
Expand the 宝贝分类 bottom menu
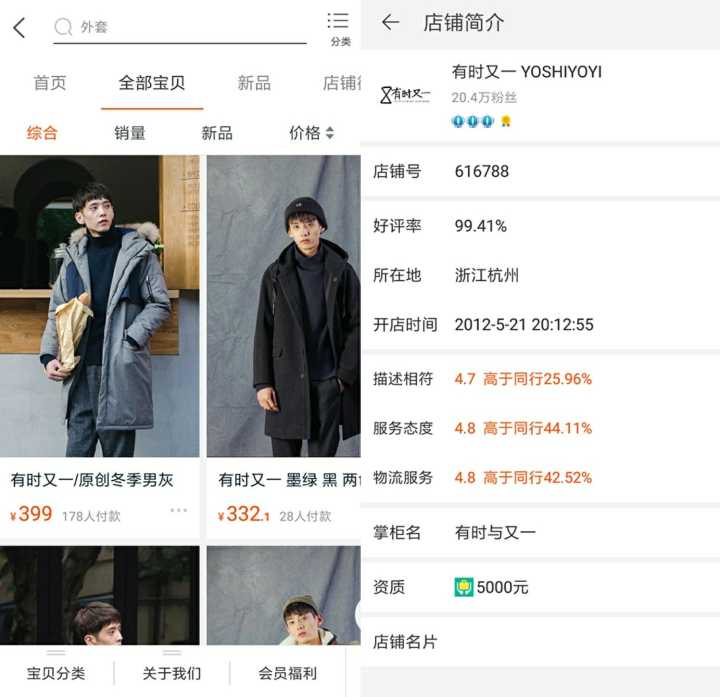click(56, 673)
